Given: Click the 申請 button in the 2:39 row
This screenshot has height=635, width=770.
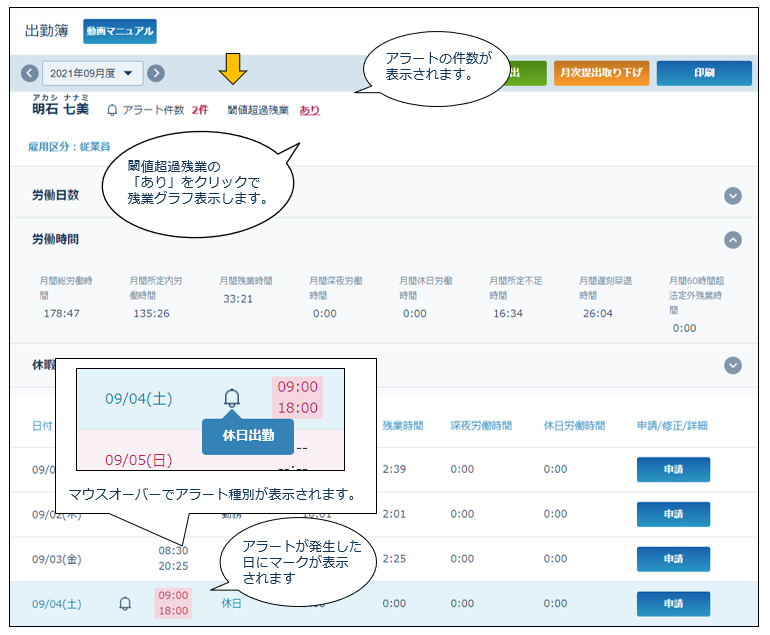Looking at the screenshot, I should click(x=673, y=469).
